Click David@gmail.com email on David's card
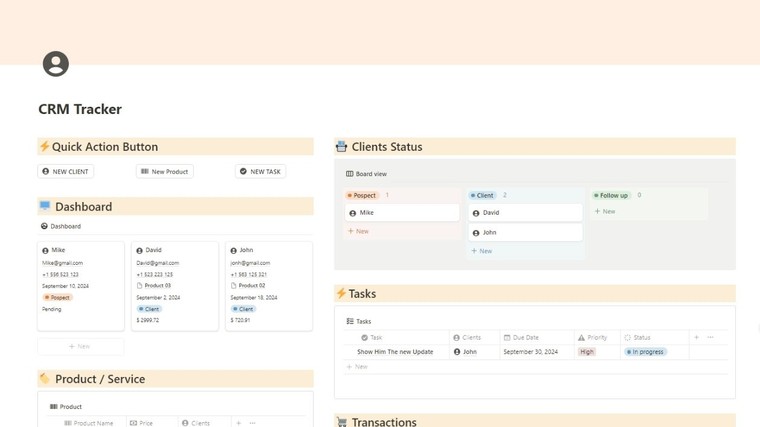The width and height of the screenshot is (760, 427). (158, 263)
